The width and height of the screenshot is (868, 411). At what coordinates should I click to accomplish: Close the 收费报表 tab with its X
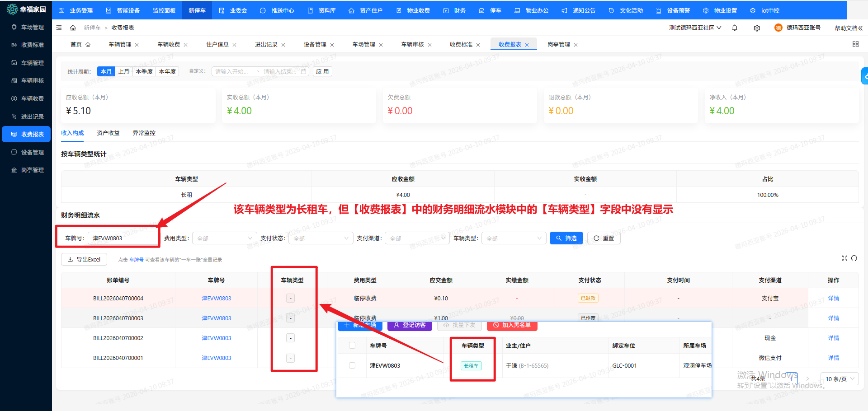[x=527, y=45]
